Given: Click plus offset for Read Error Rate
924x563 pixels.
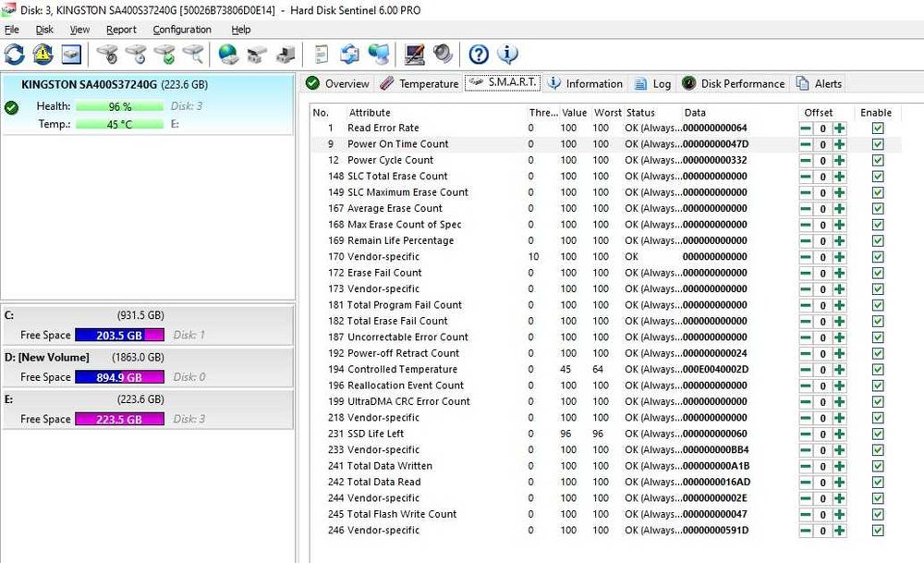Looking at the screenshot, I should click(840, 129).
